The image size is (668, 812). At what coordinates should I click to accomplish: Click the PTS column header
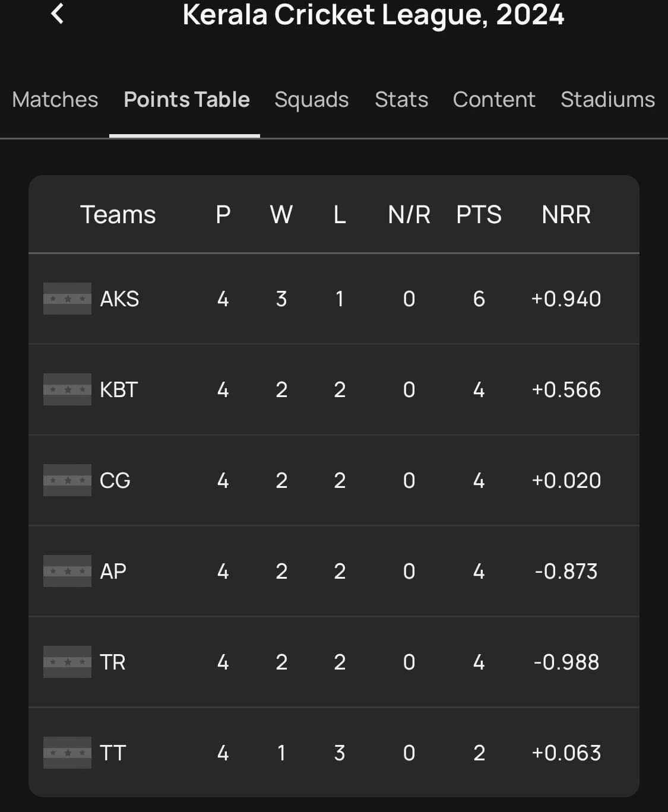click(x=479, y=215)
